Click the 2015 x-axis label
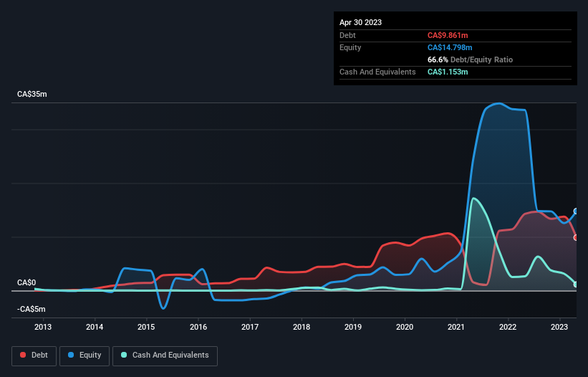The width and height of the screenshot is (588, 377). [x=146, y=327]
